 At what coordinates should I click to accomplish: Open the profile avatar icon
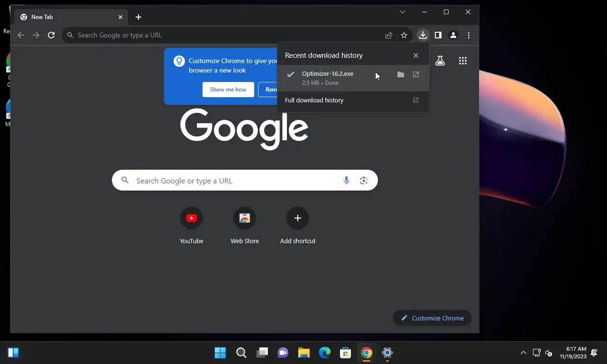click(x=453, y=35)
